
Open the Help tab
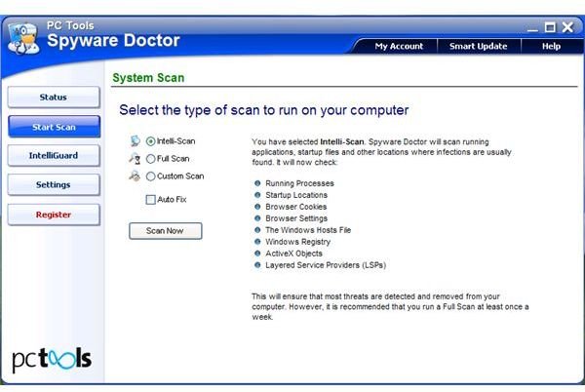coord(551,46)
